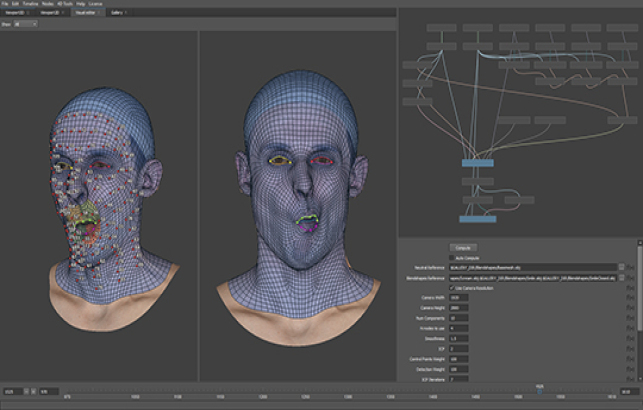The image size is (643, 410).
Task: Expand the Show filter dropdown
Action: point(26,25)
